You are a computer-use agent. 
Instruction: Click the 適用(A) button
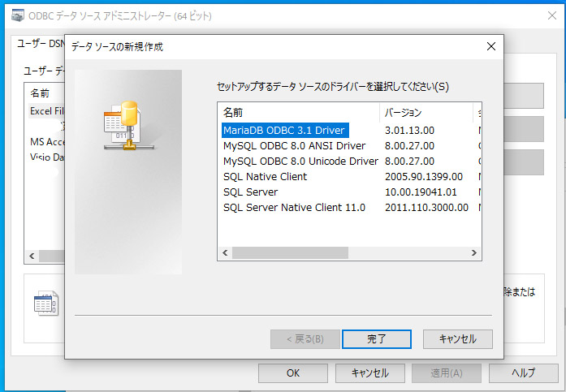coord(447,373)
